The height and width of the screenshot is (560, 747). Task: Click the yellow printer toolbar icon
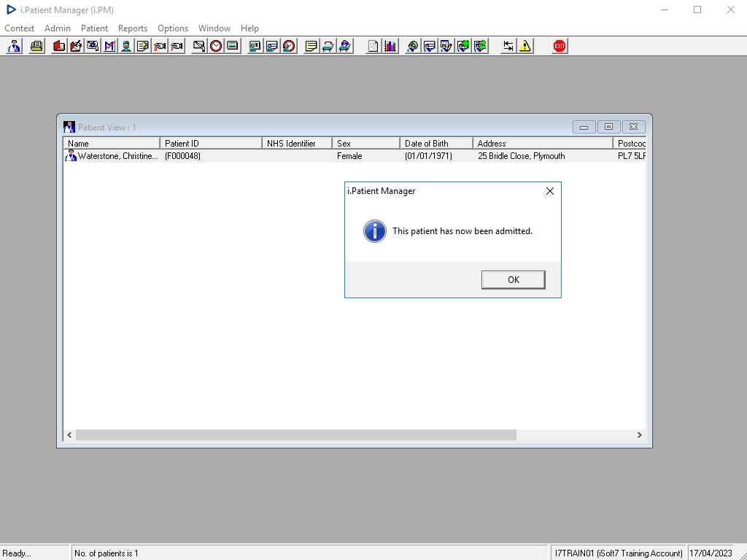[x=36, y=46]
